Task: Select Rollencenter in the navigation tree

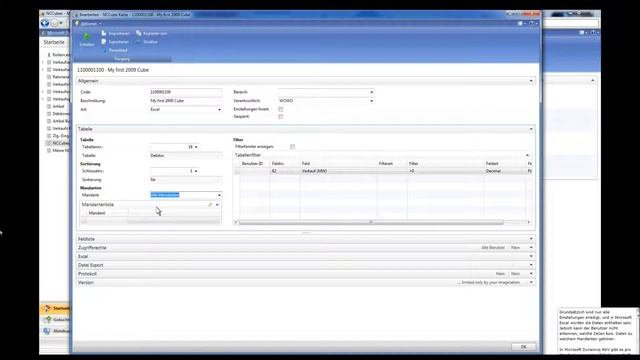Action: (x=61, y=55)
